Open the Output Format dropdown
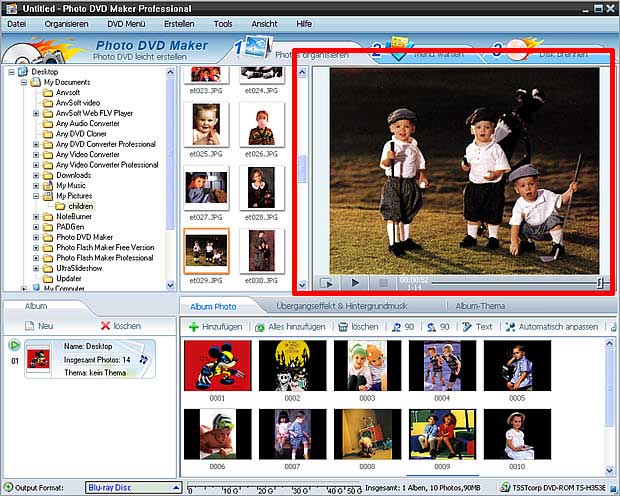 (x=133, y=488)
